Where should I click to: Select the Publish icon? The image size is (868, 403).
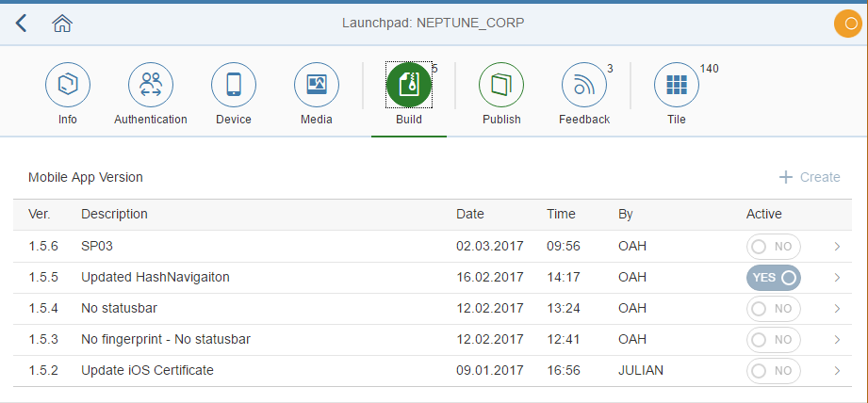(x=501, y=86)
